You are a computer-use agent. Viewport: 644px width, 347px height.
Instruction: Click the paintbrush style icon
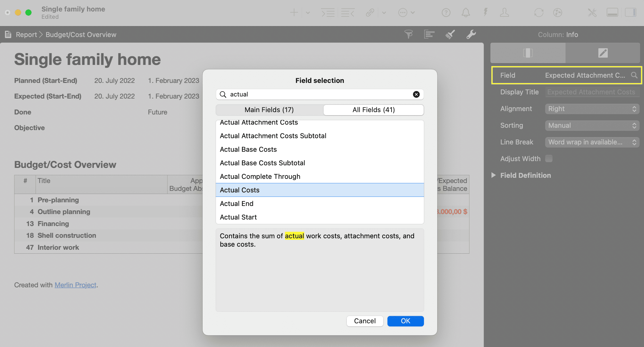450,34
